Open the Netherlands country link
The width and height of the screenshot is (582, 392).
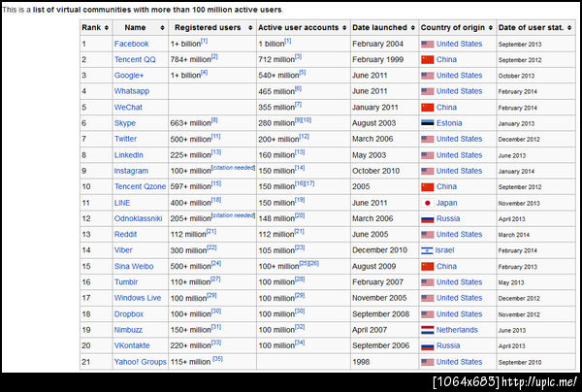click(457, 330)
